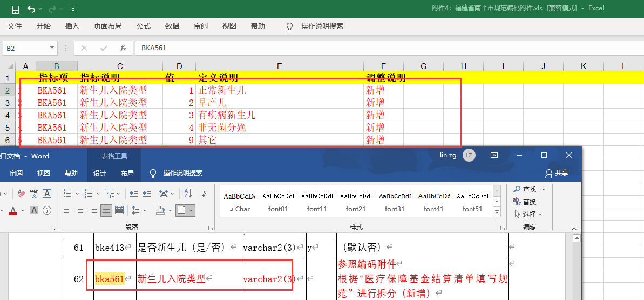
Task: Switch to Excel 插入 tab
Action: [x=72, y=26]
